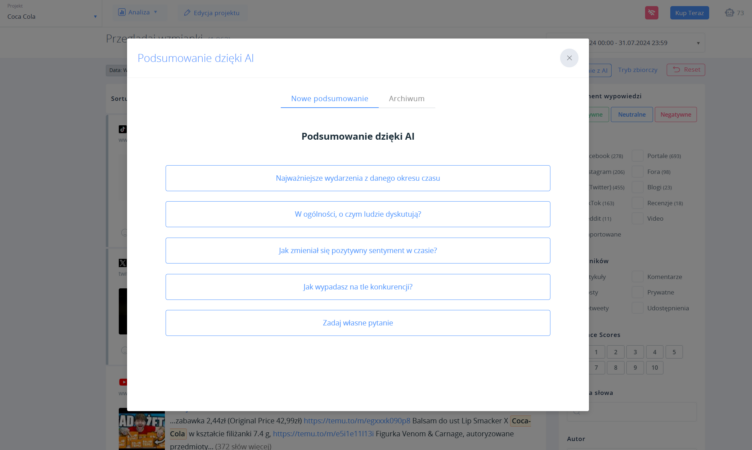Image resolution: width=752 pixels, height=450 pixels.
Task: Open the Coca Cola project dropdown
Action: [x=52, y=16]
